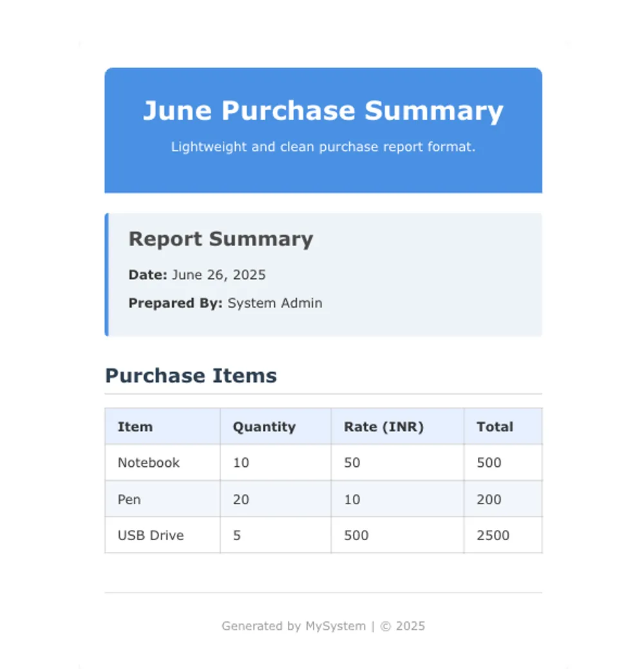Select the Notebook rate value 50
644x669 pixels.
point(352,463)
